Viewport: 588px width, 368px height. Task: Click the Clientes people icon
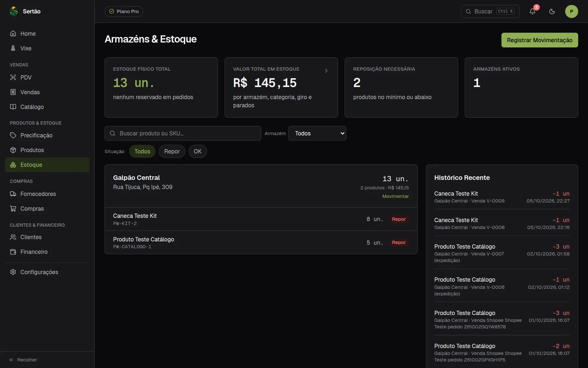13,237
